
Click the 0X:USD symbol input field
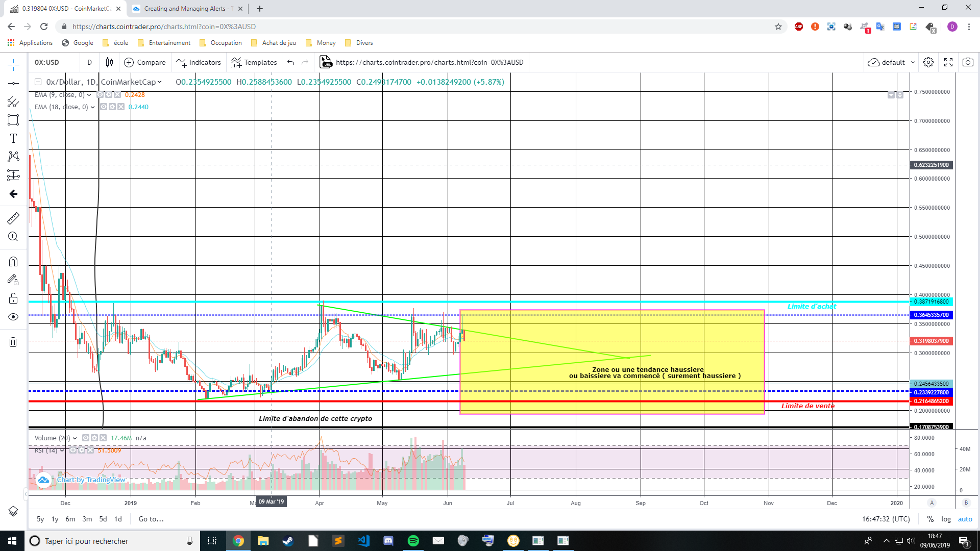pyautogui.click(x=47, y=62)
